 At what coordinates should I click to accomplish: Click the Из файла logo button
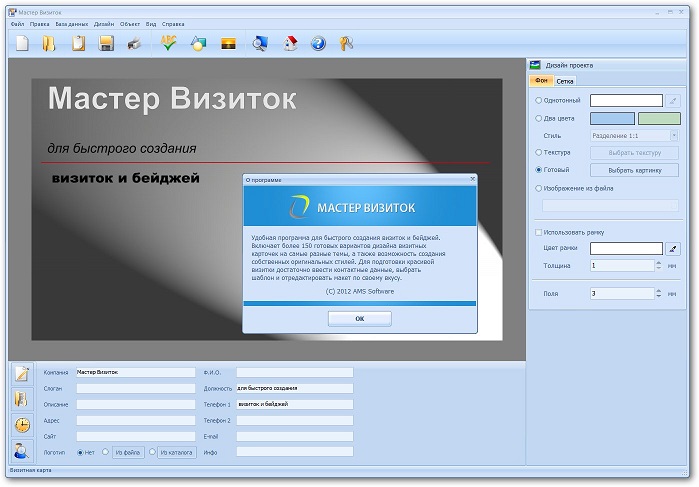(x=127, y=452)
